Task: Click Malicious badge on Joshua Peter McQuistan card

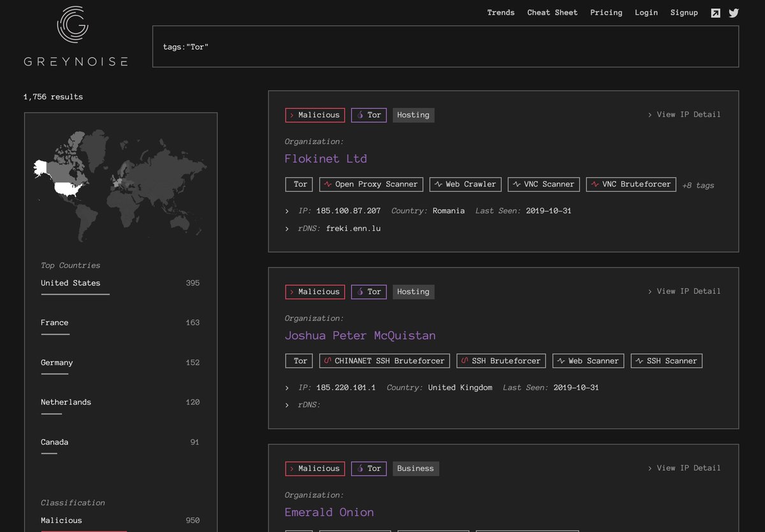Action: [315, 292]
